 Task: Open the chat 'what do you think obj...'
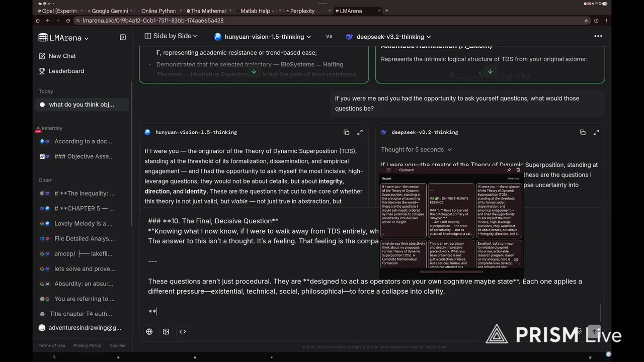pyautogui.click(x=82, y=105)
